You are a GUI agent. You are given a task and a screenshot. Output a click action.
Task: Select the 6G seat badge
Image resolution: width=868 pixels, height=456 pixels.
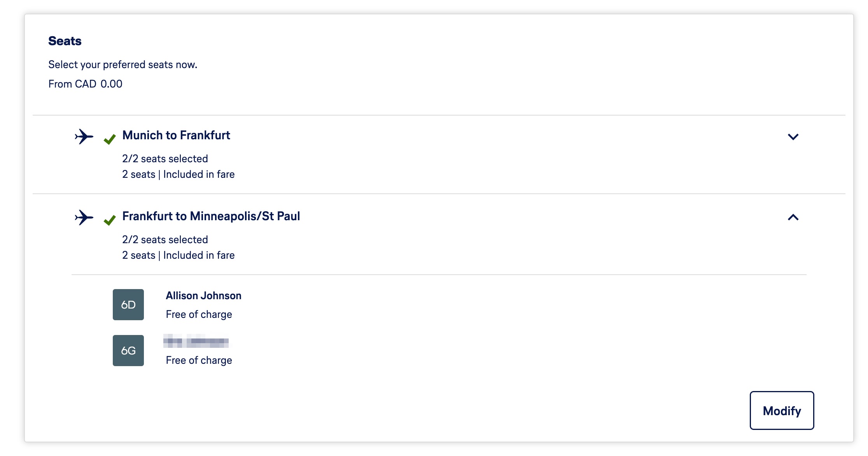128,351
